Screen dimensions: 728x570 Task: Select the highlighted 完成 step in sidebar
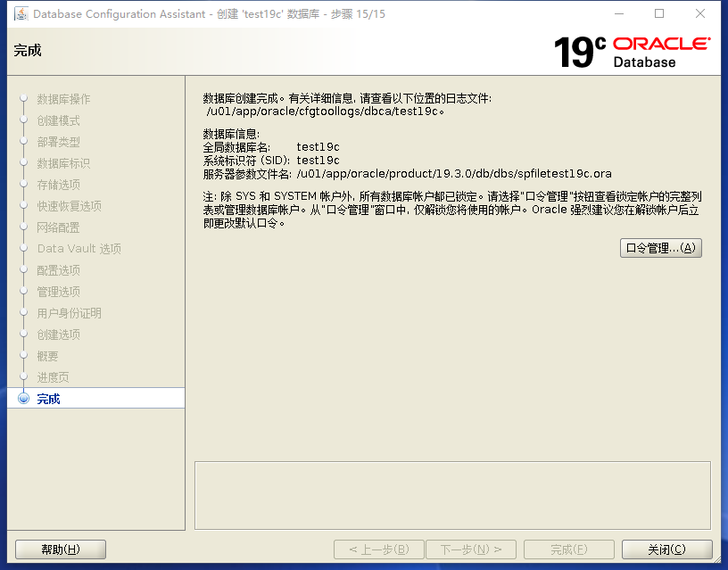(x=96, y=398)
